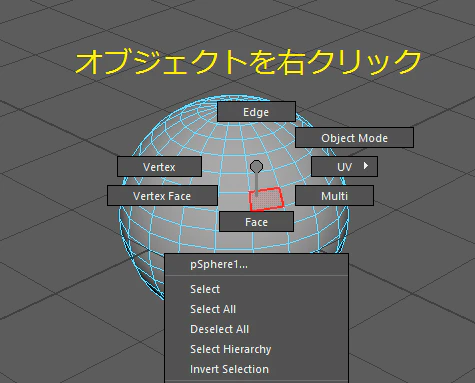Click Select in the context menu
Screen dimensions: 475x383
pyautogui.click(x=257, y=289)
